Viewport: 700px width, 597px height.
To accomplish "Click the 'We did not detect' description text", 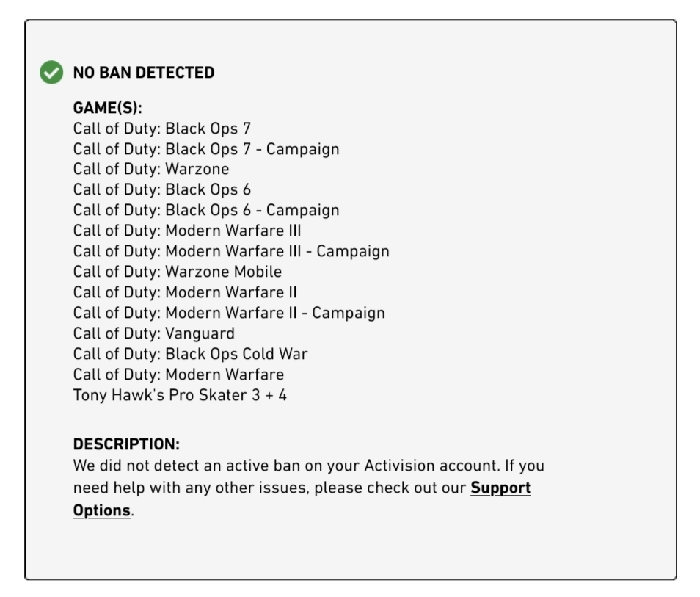I will tap(308, 466).
